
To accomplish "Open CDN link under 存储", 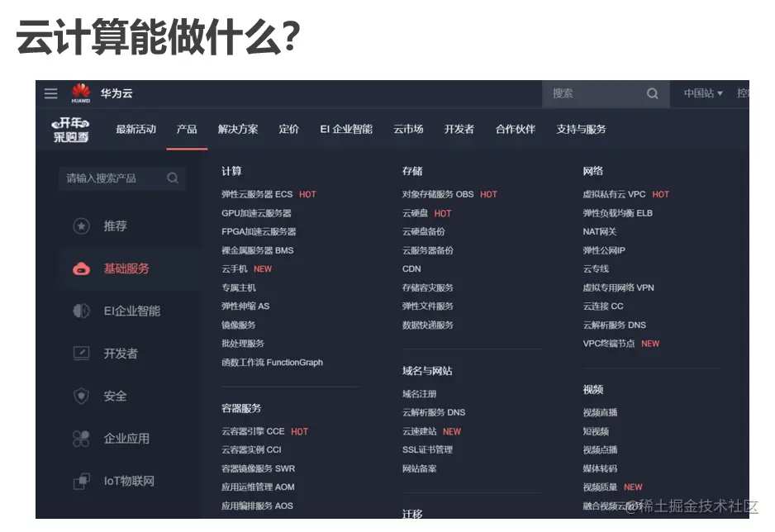I will pyautogui.click(x=411, y=269).
